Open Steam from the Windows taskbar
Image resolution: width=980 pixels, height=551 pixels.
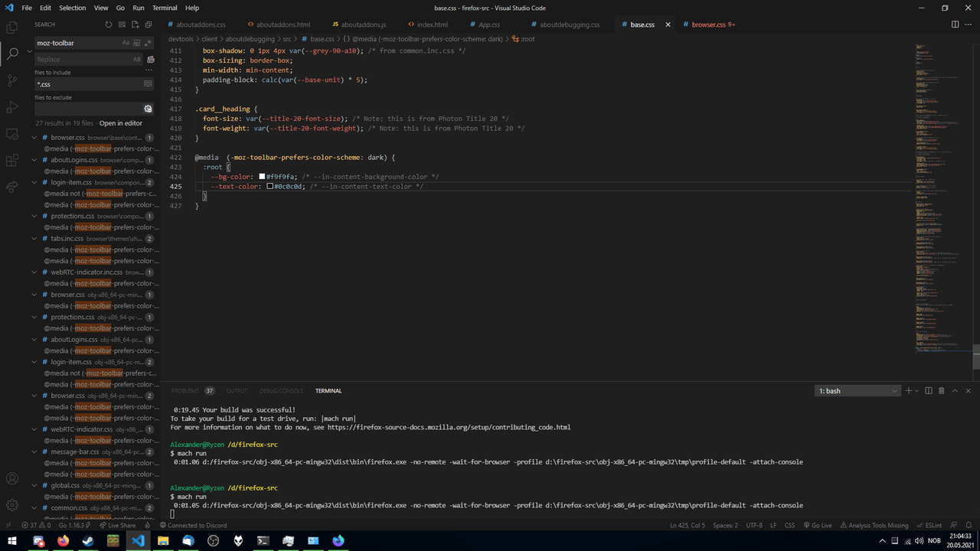pos(88,541)
